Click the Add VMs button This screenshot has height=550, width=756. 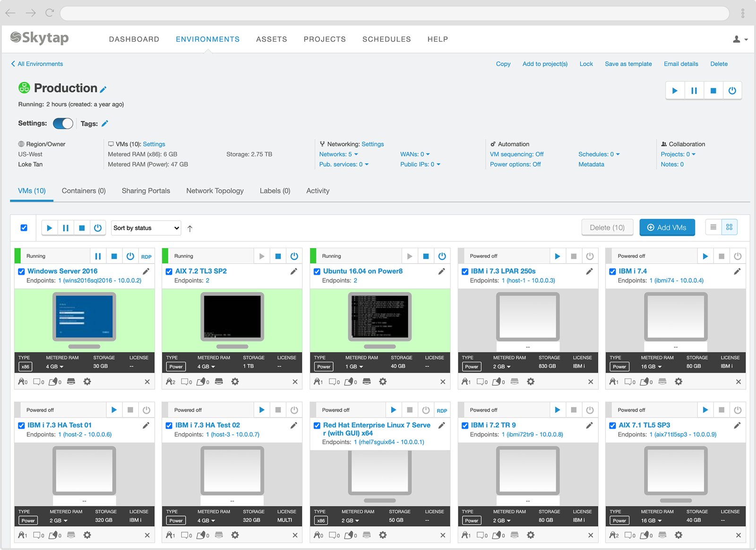[x=667, y=228]
